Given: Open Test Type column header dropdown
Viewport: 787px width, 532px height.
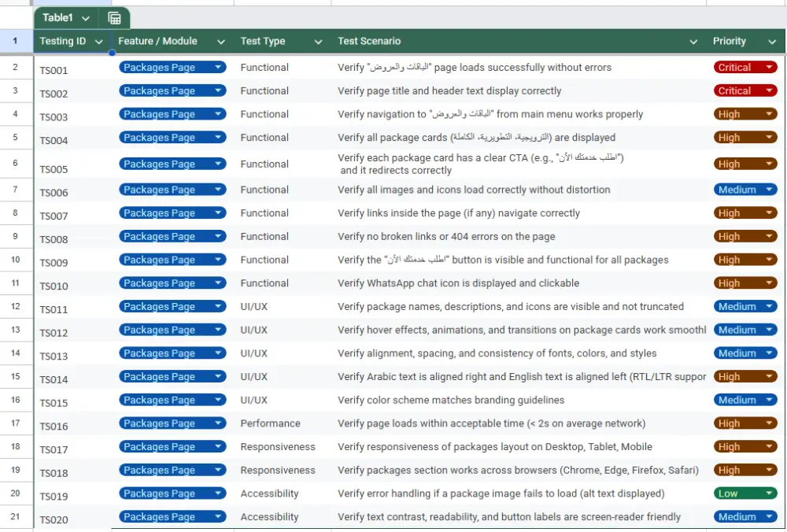Looking at the screenshot, I should pyautogui.click(x=318, y=42).
